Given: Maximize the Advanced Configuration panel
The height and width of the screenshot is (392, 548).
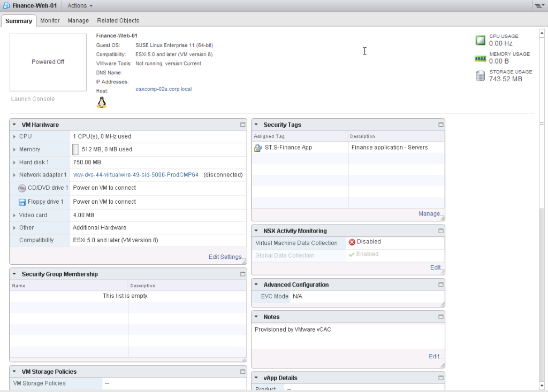Looking at the screenshot, I should point(441,285).
